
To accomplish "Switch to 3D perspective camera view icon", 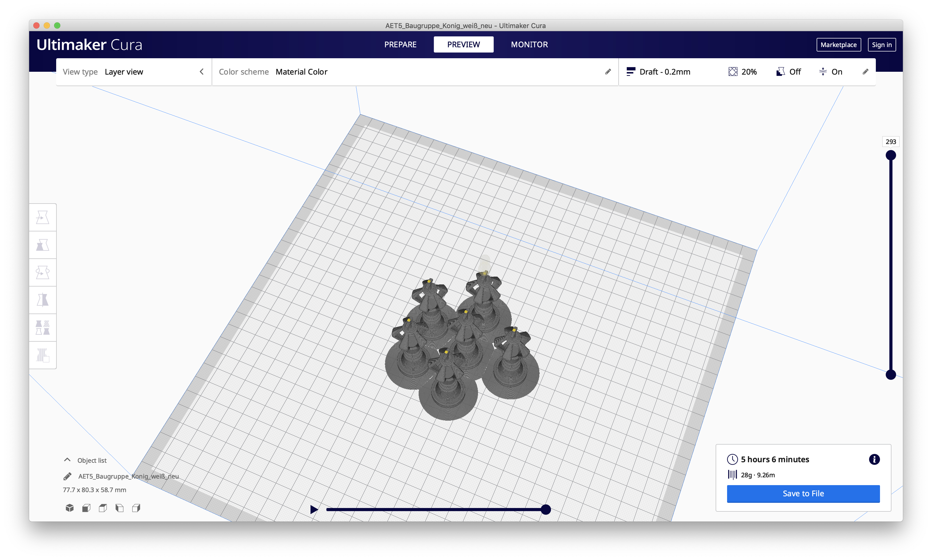I will (x=69, y=508).
